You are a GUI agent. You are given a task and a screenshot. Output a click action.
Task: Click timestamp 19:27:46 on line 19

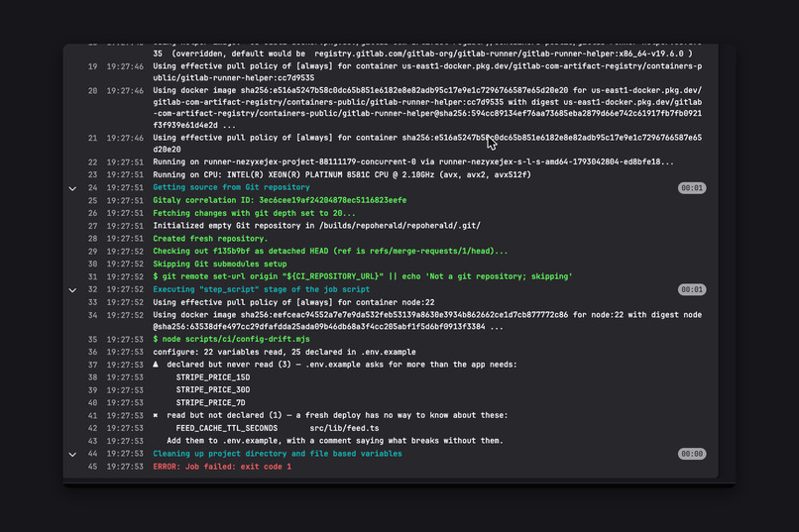coord(125,66)
